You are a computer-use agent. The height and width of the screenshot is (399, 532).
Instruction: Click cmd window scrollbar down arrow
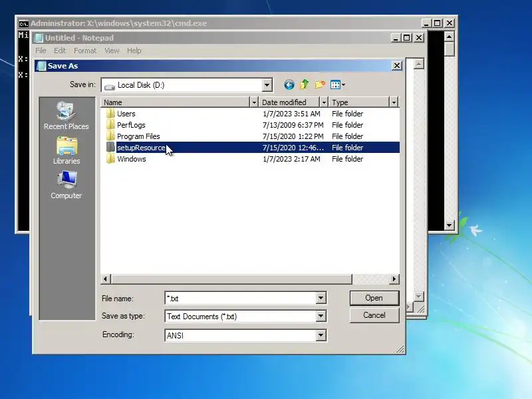coord(450,225)
